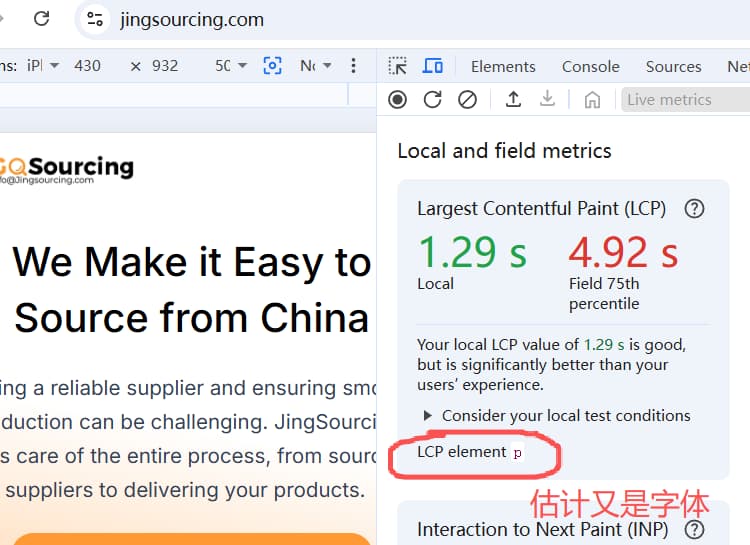Download the performance profile
This screenshot has height=545, width=750.
pyautogui.click(x=547, y=99)
